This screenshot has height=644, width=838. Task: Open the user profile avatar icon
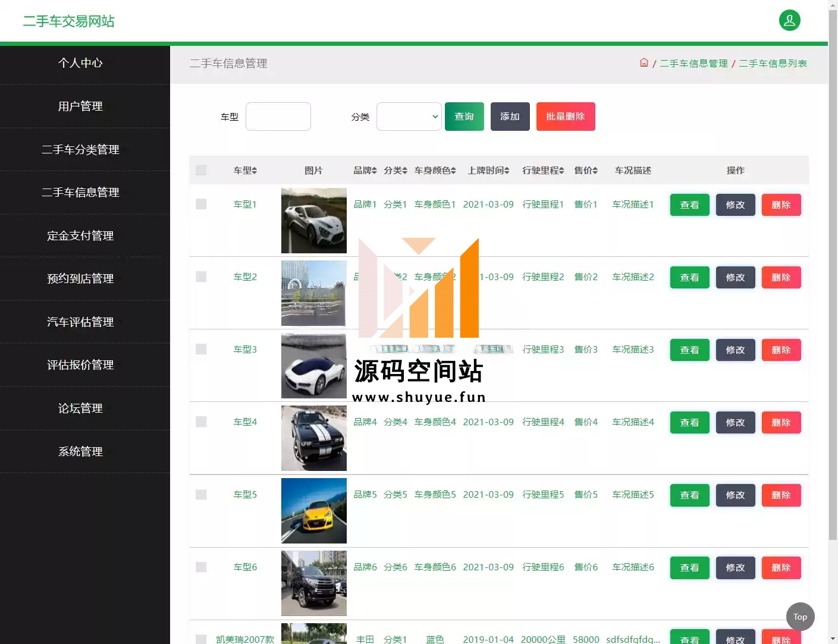tap(789, 20)
